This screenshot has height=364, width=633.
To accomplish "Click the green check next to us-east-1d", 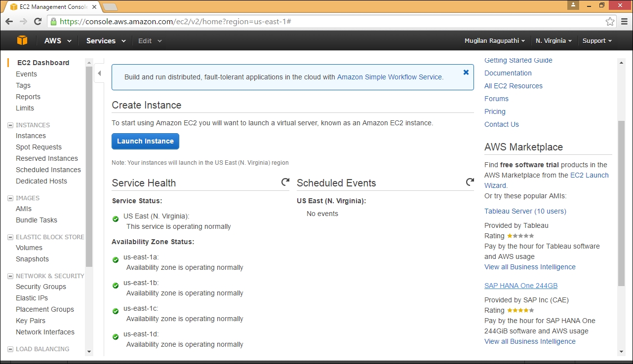I will click(x=116, y=337).
